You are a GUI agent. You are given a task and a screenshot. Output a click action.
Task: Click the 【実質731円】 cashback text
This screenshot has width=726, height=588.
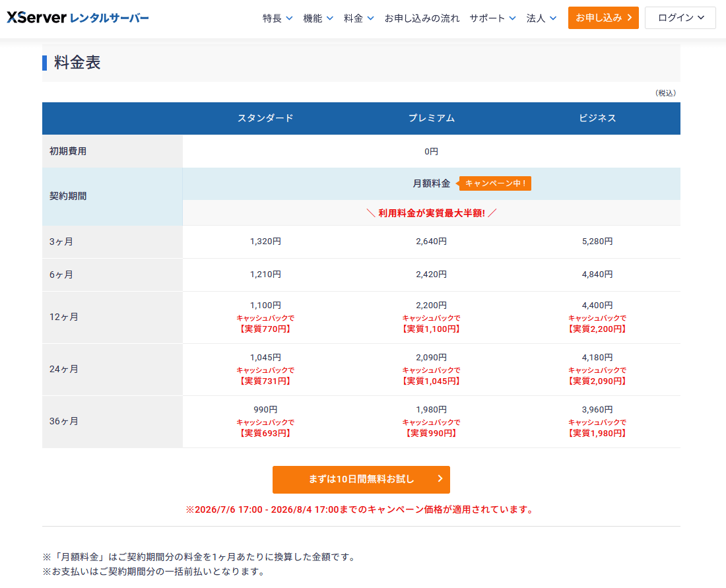point(265,381)
